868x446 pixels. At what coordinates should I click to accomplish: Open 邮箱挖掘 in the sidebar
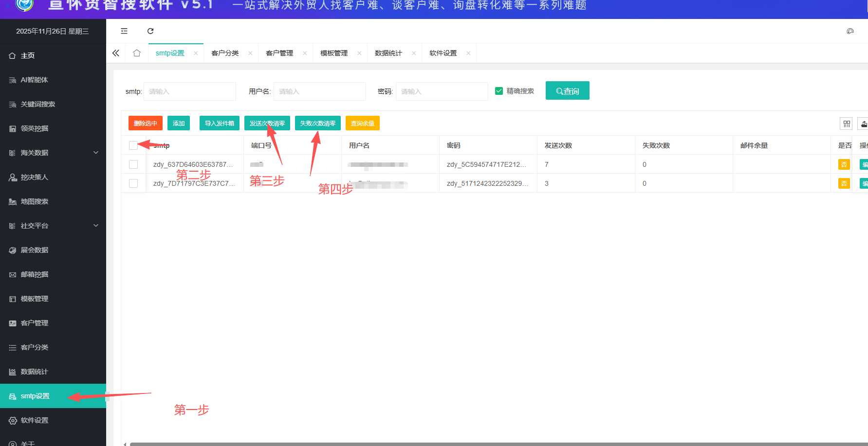[34, 274]
